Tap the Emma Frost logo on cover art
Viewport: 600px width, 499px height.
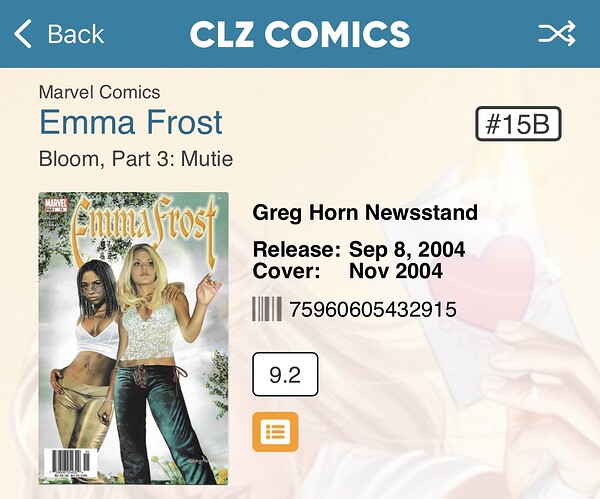(145, 227)
